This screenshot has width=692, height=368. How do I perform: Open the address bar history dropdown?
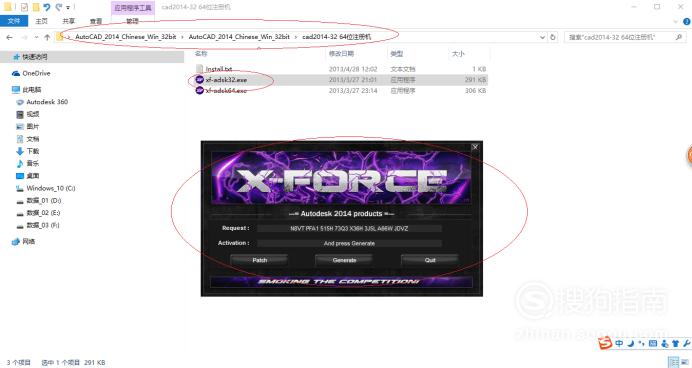[x=542, y=38]
